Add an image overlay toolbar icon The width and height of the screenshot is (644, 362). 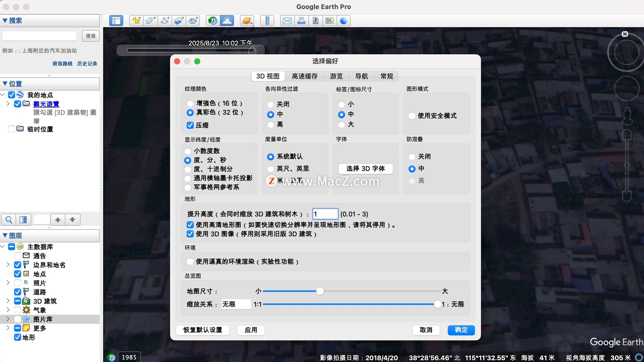pos(179,21)
